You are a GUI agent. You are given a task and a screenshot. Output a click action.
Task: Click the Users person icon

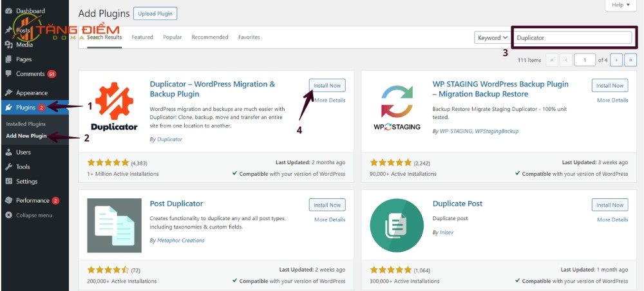click(x=8, y=153)
